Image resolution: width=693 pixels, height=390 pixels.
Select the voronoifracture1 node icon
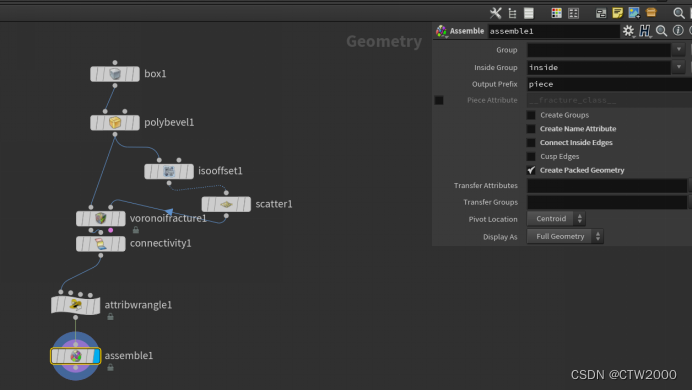tap(101, 218)
